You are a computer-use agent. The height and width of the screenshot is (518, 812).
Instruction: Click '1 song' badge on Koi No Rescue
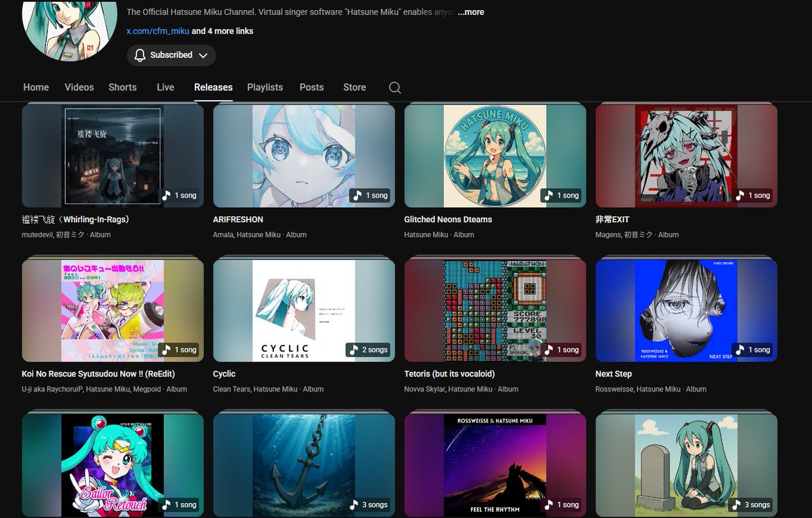click(179, 349)
